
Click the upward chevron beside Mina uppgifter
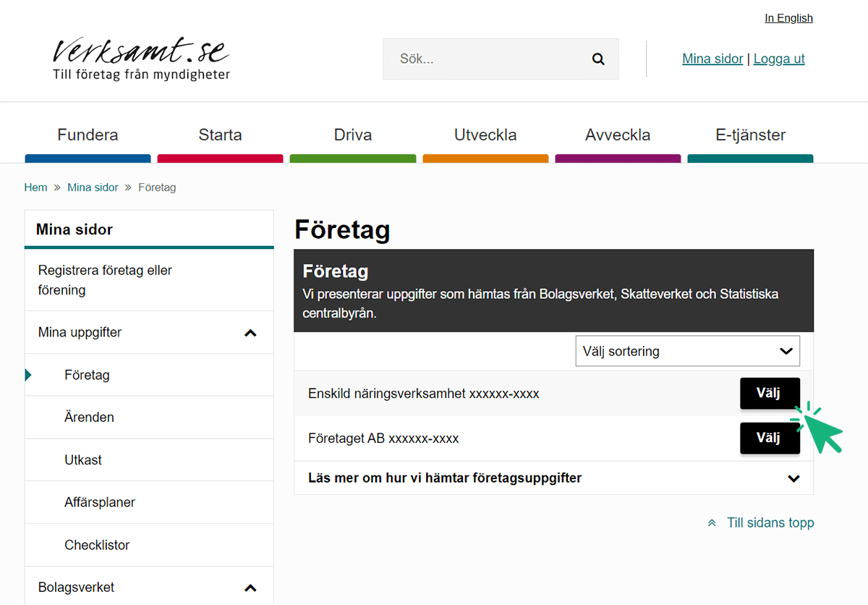pyautogui.click(x=250, y=332)
